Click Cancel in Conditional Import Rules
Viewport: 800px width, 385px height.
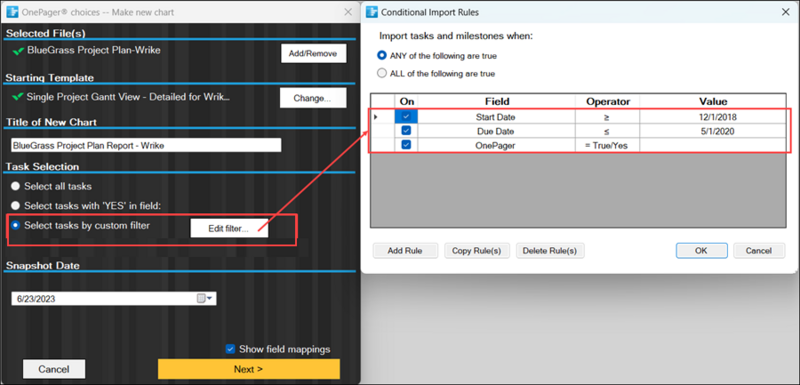click(759, 250)
